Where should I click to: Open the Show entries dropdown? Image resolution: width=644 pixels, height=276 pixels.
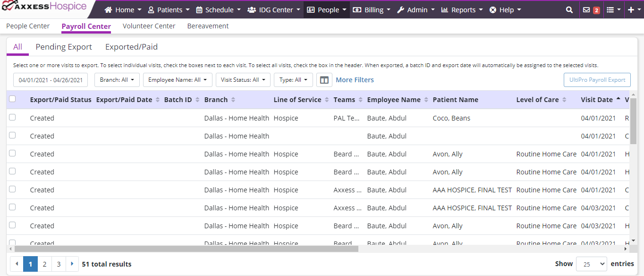coord(591,264)
